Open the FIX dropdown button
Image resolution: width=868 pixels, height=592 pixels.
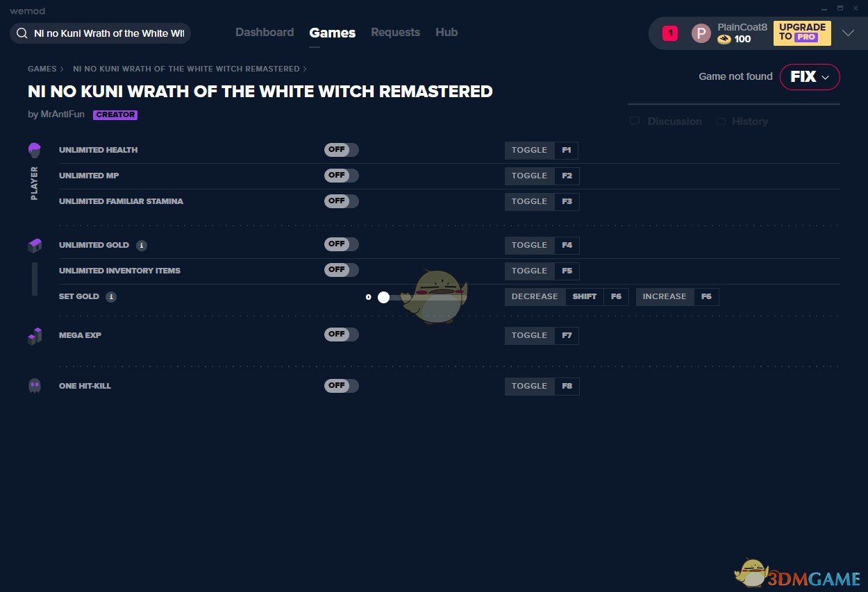(x=810, y=77)
